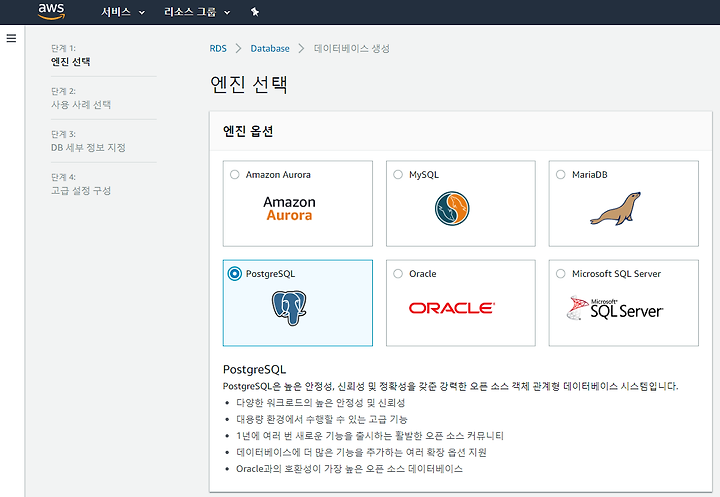Click the PostgreSQL elephant logo
The height and width of the screenshot is (497, 720).
click(x=289, y=308)
